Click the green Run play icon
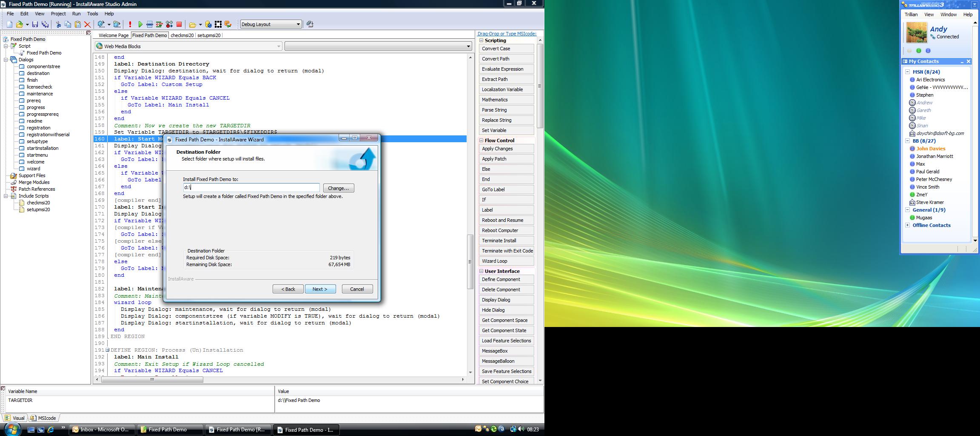The height and width of the screenshot is (436, 980). (x=140, y=24)
